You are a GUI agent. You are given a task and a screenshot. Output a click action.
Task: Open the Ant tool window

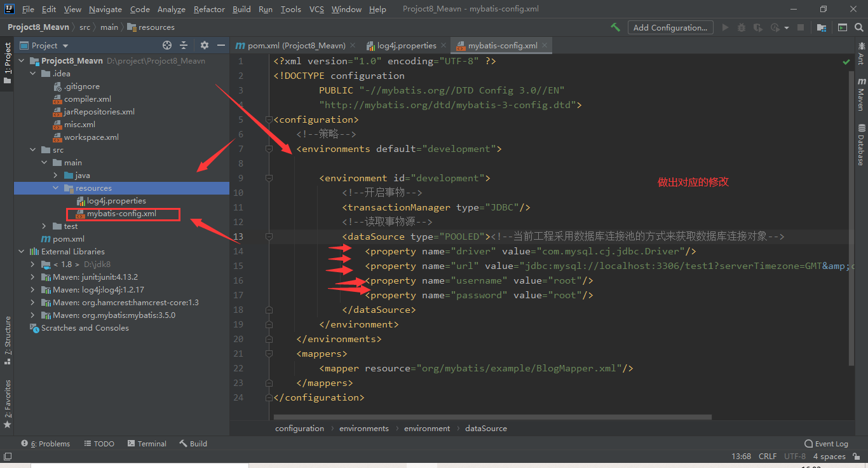tap(861, 53)
